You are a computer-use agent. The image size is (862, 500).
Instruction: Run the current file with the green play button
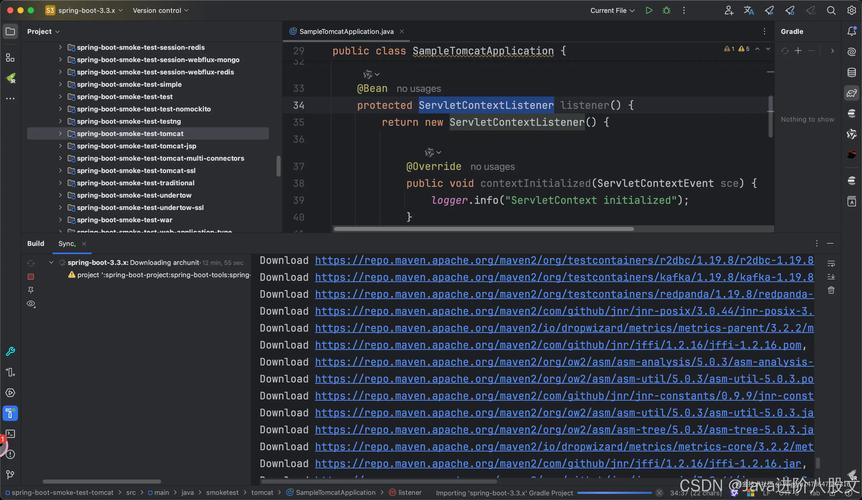649,10
